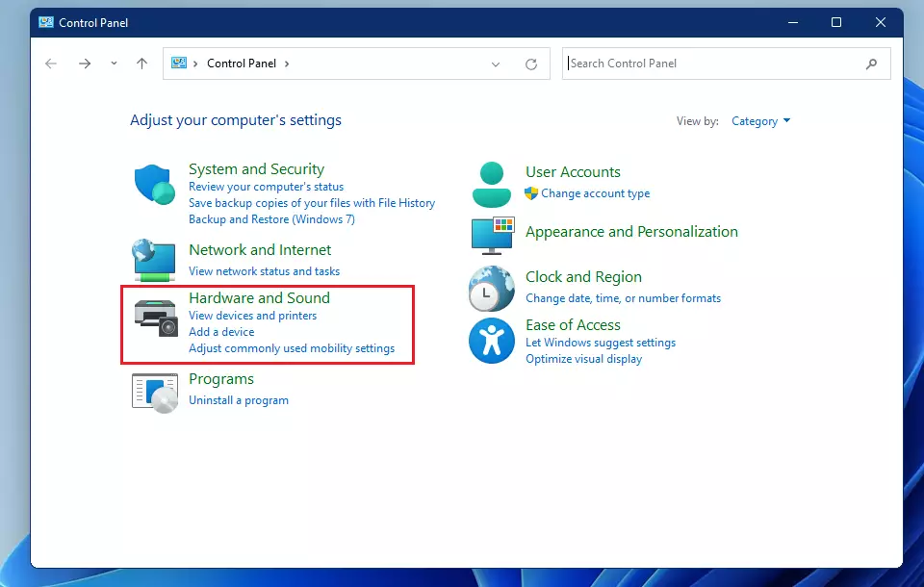Go up one level with up arrow
This screenshot has width=924, height=587.
pos(141,64)
